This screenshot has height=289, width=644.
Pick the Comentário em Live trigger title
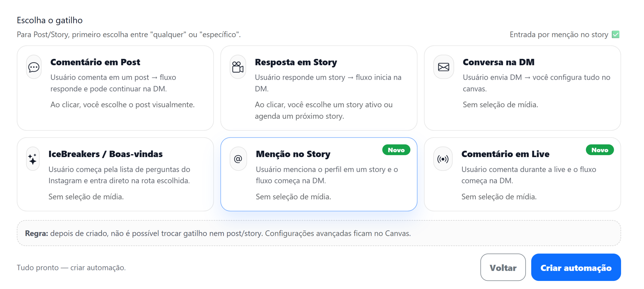pyautogui.click(x=505, y=154)
